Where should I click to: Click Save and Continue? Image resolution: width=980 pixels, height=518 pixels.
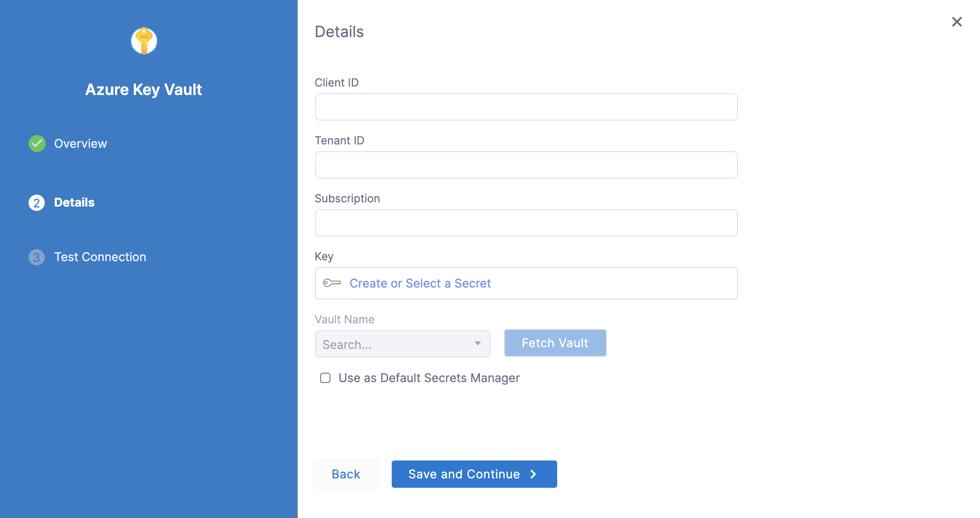coord(474,474)
